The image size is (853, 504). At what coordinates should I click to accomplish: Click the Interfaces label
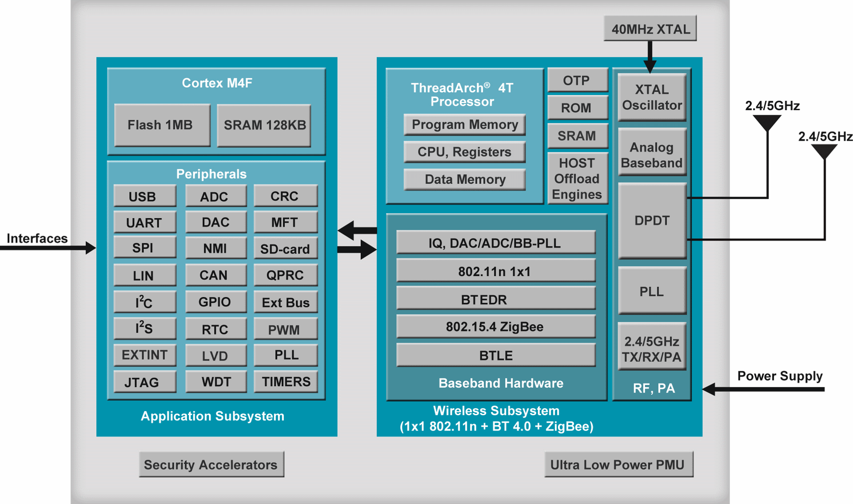click(x=37, y=238)
